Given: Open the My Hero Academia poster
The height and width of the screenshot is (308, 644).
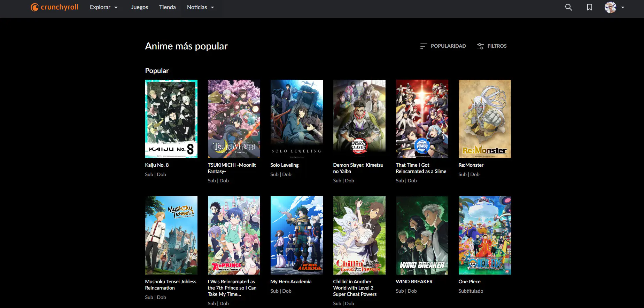Looking at the screenshot, I should pos(297,235).
